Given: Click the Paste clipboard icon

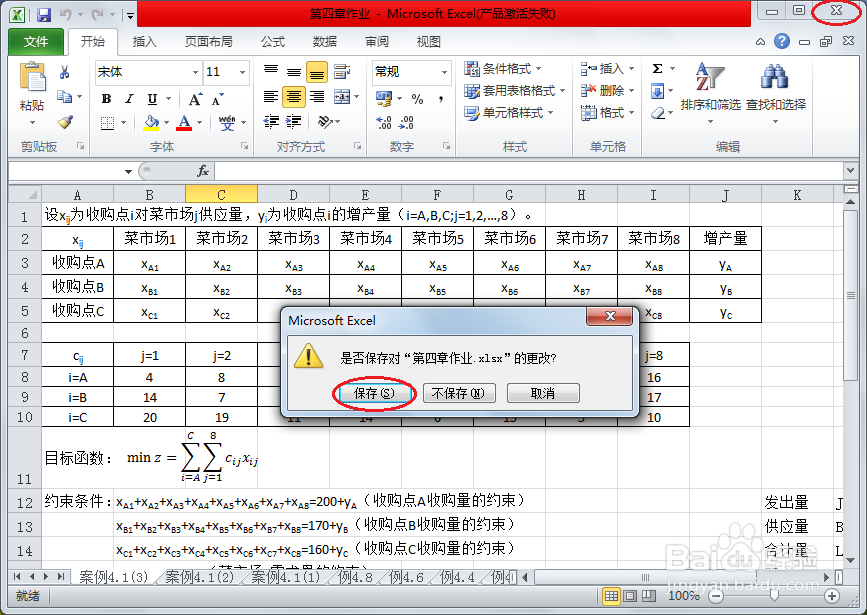Looking at the screenshot, I should pos(33,77).
